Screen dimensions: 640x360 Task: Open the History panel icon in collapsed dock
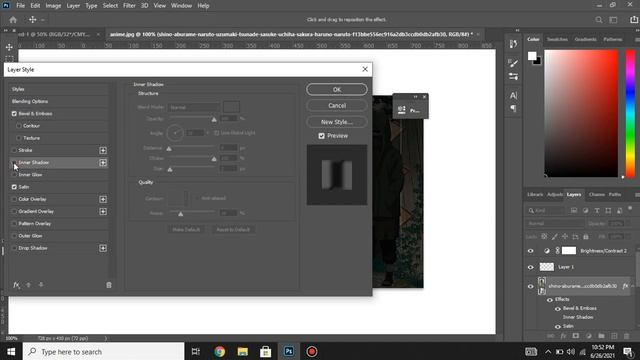click(x=513, y=44)
